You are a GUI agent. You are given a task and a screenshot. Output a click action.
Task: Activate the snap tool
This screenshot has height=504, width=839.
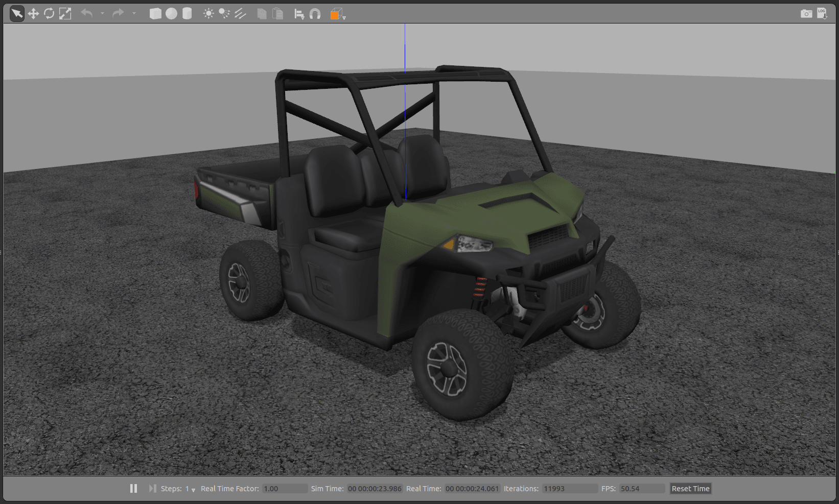(315, 13)
